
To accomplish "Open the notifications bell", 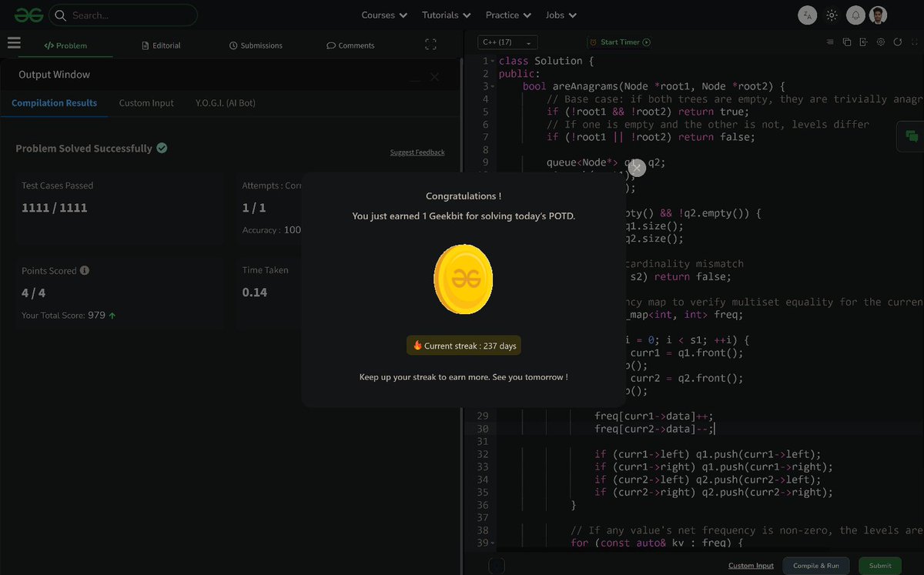I will point(855,15).
